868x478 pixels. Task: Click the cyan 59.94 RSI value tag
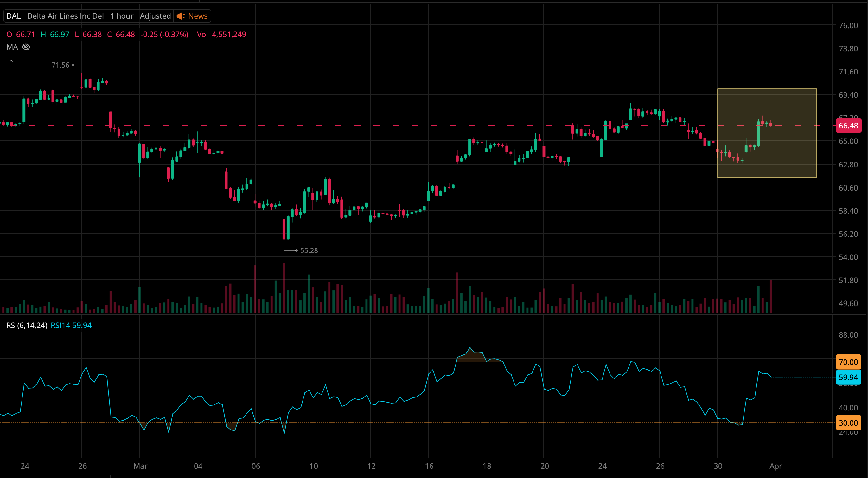tap(848, 377)
